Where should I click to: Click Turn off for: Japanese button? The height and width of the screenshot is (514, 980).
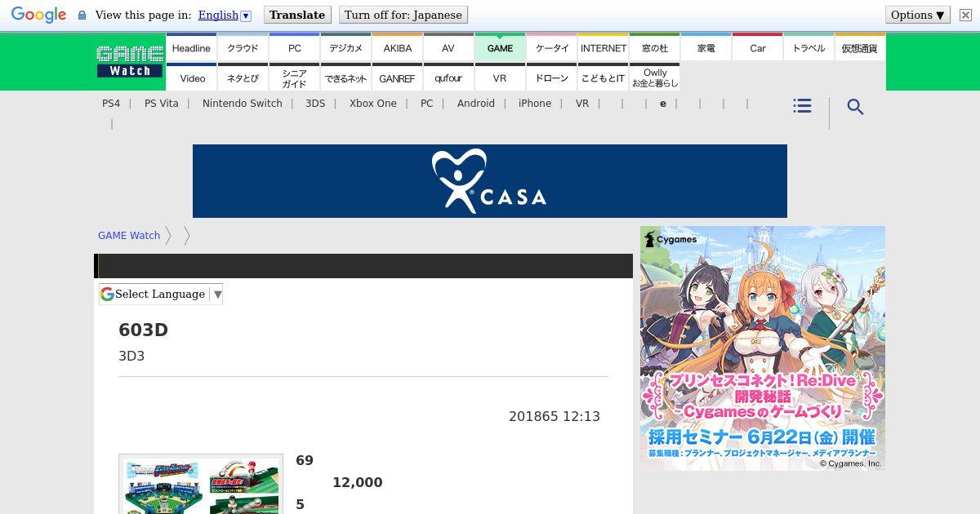403,15
